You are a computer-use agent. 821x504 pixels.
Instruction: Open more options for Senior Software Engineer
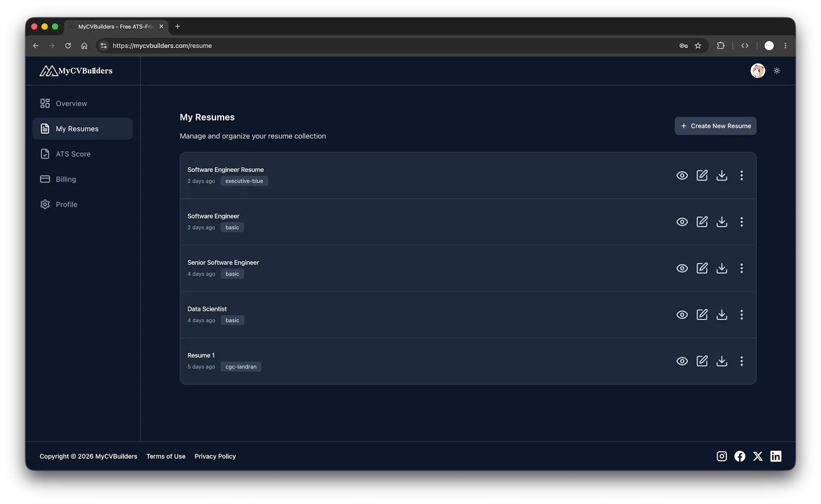[741, 268]
